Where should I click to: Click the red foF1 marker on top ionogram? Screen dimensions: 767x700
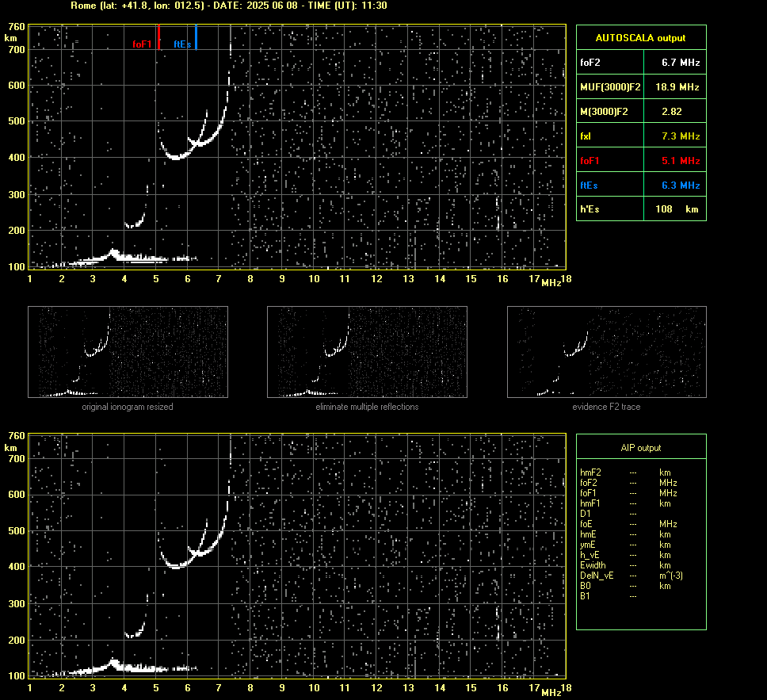pyautogui.click(x=159, y=36)
